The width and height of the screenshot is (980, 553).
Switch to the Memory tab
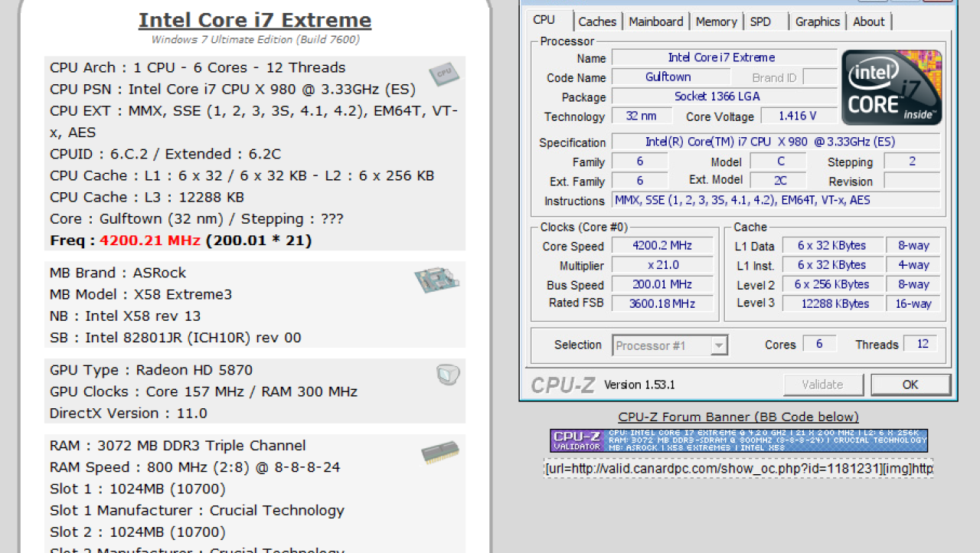tap(717, 21)
